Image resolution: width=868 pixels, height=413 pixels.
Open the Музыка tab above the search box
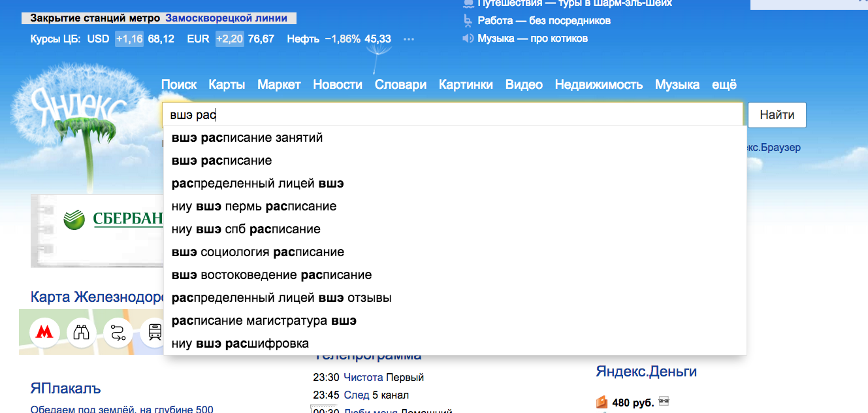point(677,84)
